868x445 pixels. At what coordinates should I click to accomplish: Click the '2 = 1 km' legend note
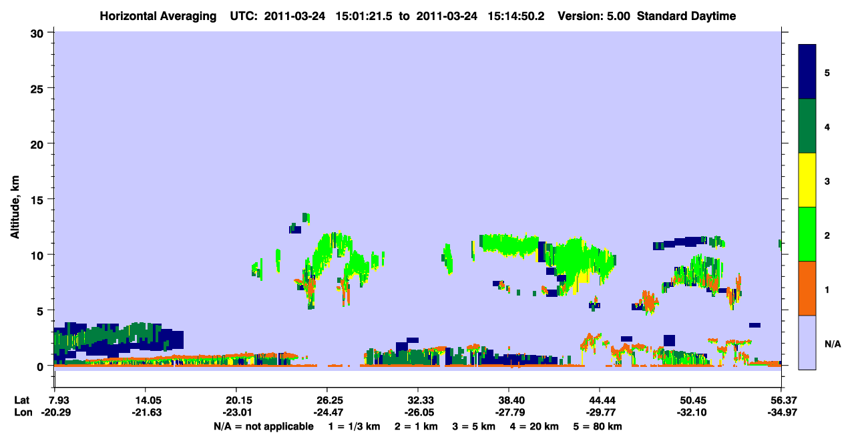coord(416,426)
